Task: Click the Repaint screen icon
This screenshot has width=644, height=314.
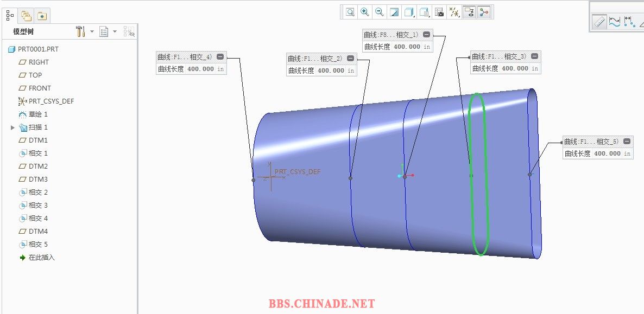Action: click(395, 12)
